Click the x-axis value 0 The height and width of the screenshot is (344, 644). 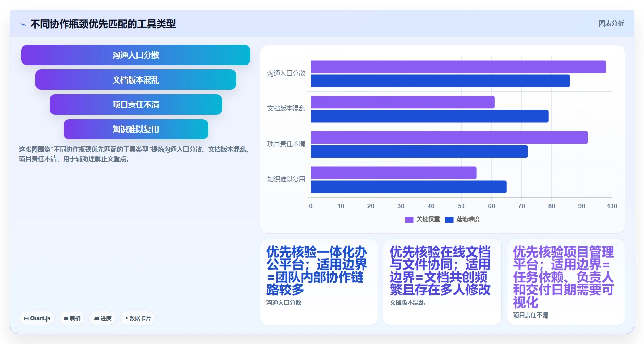point(311,206)
